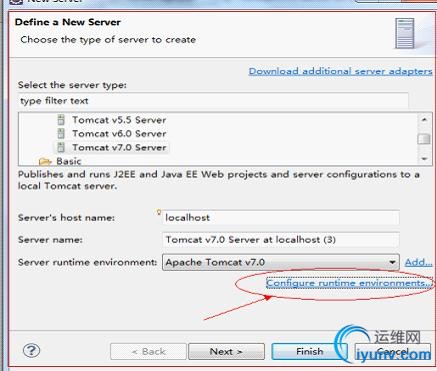Viewport: 437px width, 371px height.
Task: Click the disabled Back button
Action: coord(148,351)
